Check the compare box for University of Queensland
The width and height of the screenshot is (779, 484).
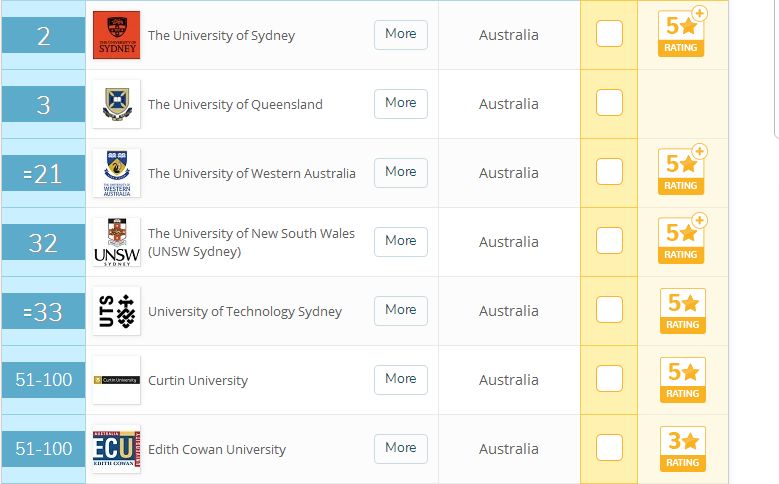tap(609, 102)
